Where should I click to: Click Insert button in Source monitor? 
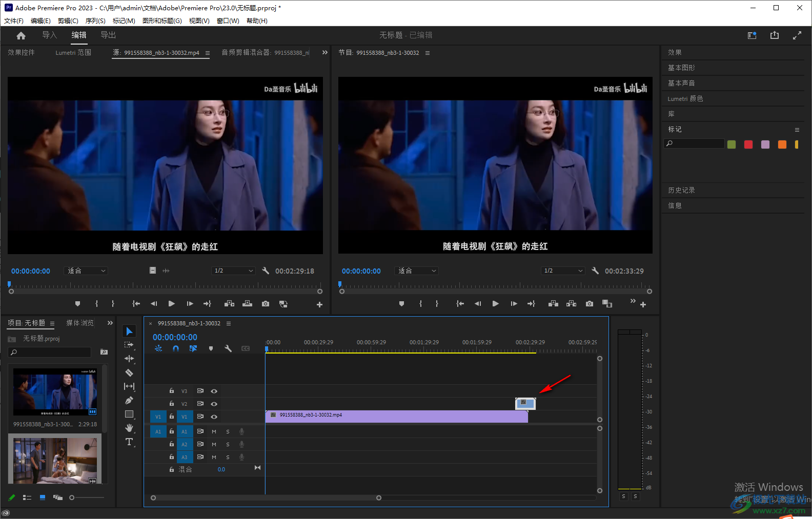[229, 304]
